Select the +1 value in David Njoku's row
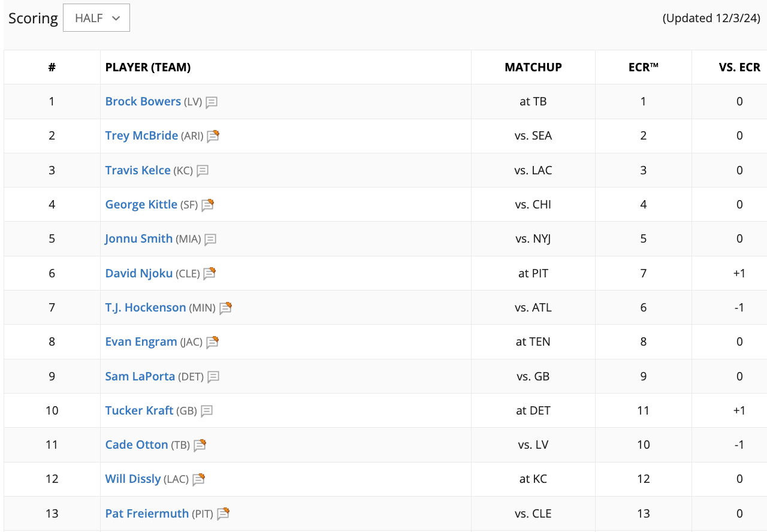The width and height of the screenshot is (767, 532). (739, 273)
